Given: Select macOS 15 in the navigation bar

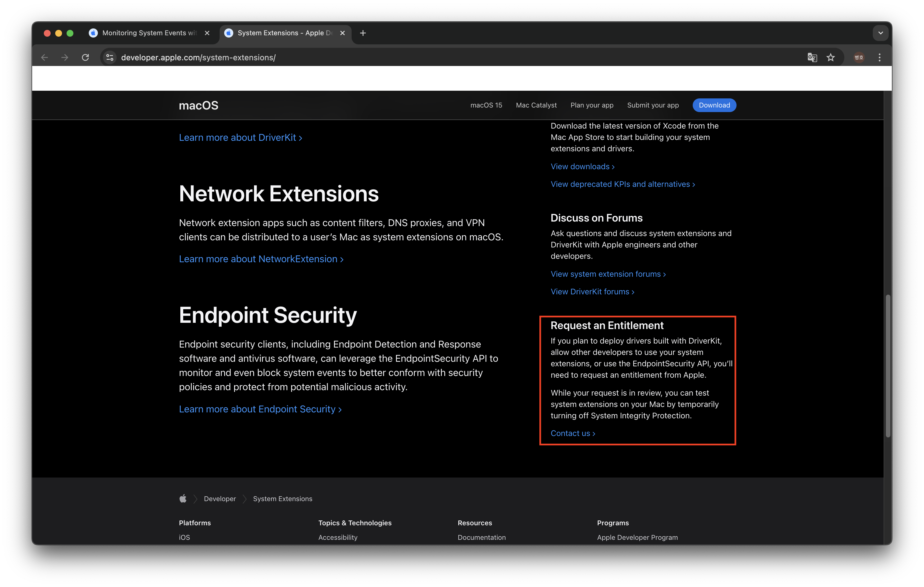Looking at the screenshot, I should click(486, 105).
